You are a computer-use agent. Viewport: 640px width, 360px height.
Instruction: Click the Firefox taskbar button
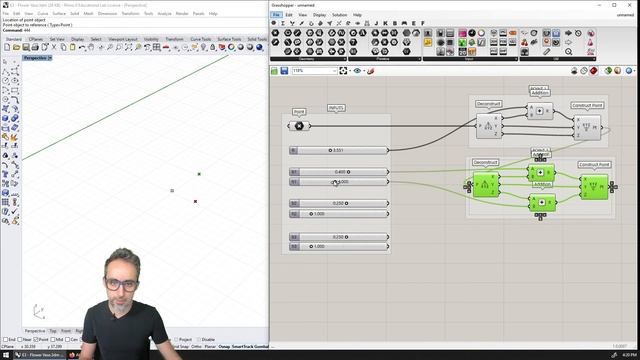coord(73,355)
